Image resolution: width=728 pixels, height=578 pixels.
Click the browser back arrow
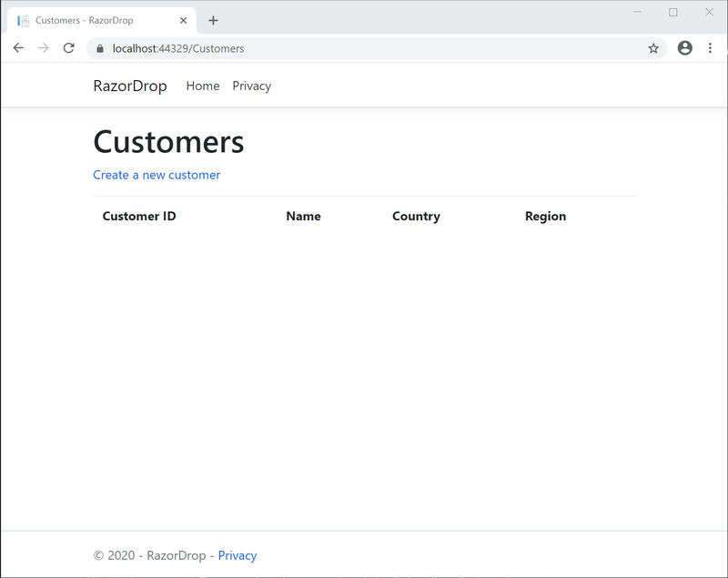[18, 48]
